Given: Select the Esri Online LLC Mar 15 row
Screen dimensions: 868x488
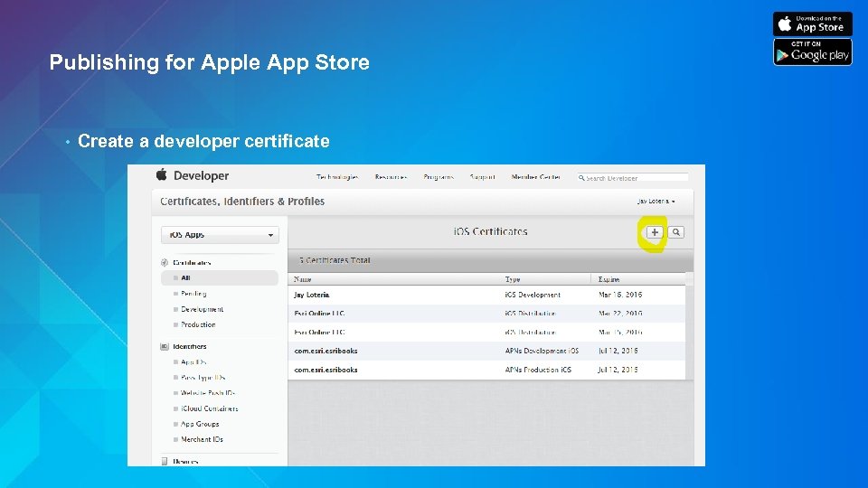Looking at the screenshot, I should coord(486,333).
